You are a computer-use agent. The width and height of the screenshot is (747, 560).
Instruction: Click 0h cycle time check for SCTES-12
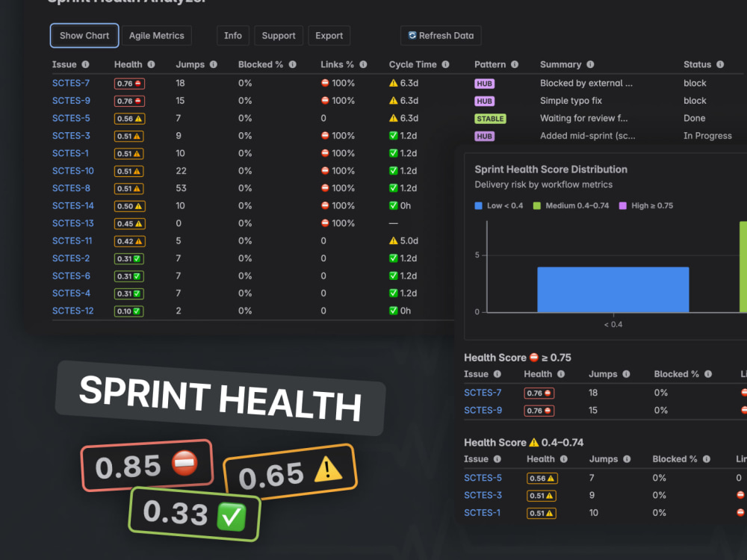(400, 311)
